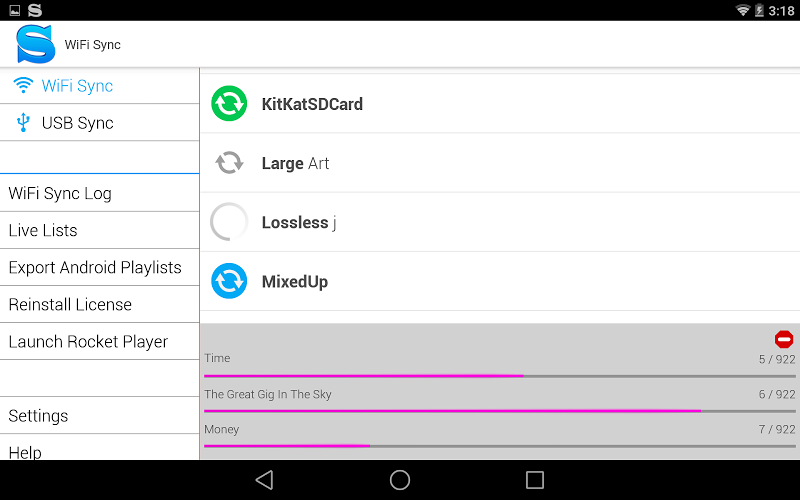Viewport: 800px width, 500px height.
Task: Click the Time track progress bar
Action: tap(500, 376)
